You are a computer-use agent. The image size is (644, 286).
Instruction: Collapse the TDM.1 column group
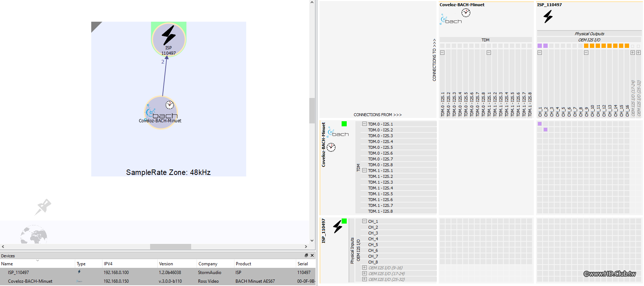click(x=489, y=53)
